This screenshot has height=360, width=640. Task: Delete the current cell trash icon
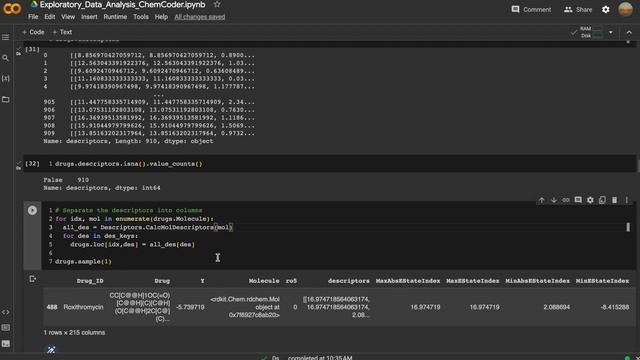tap(614, 200)
